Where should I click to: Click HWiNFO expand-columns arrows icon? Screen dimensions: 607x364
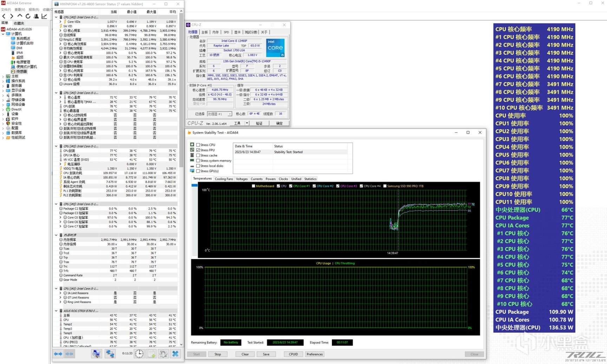[x=58, y=354]
